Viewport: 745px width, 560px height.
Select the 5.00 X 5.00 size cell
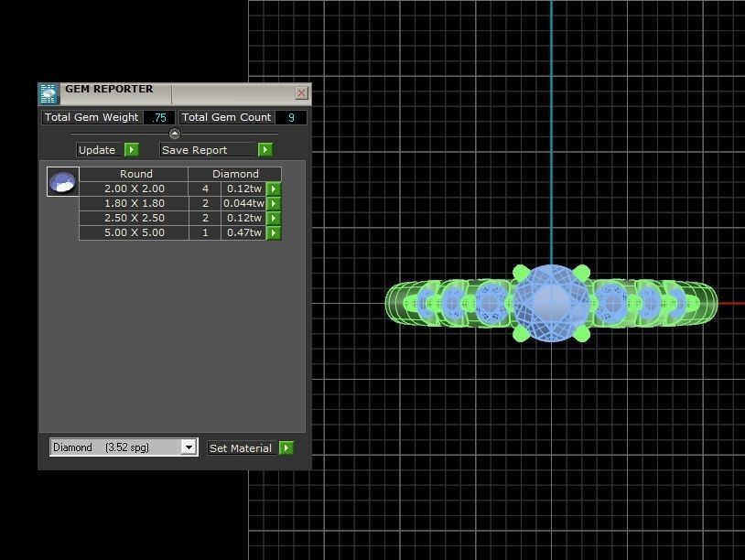point(134,232)
